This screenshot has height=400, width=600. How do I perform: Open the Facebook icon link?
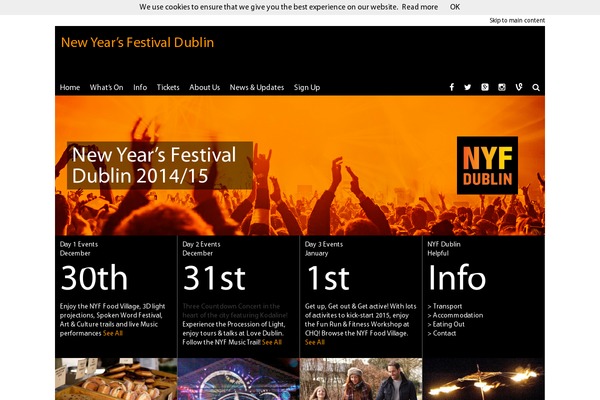point(452,87)
